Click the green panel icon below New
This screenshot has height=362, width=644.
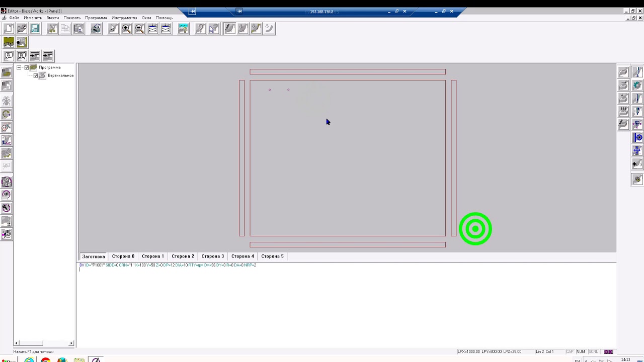pos(9,42)
